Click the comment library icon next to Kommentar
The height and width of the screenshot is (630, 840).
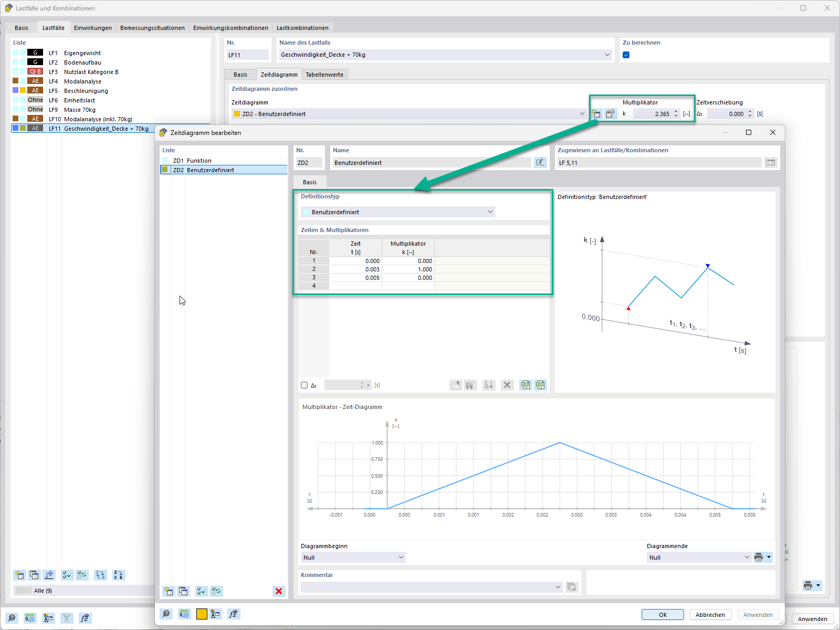coord(572,587)
